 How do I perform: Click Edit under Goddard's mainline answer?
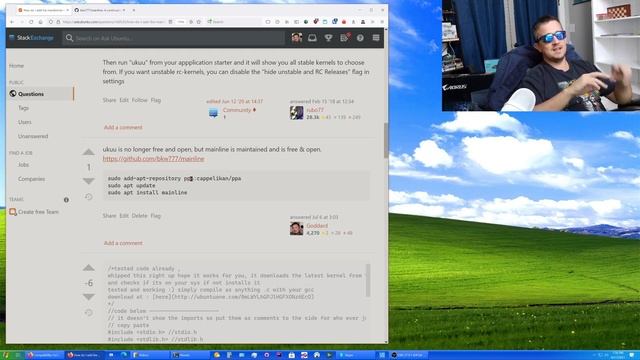[x=124, y=216]
